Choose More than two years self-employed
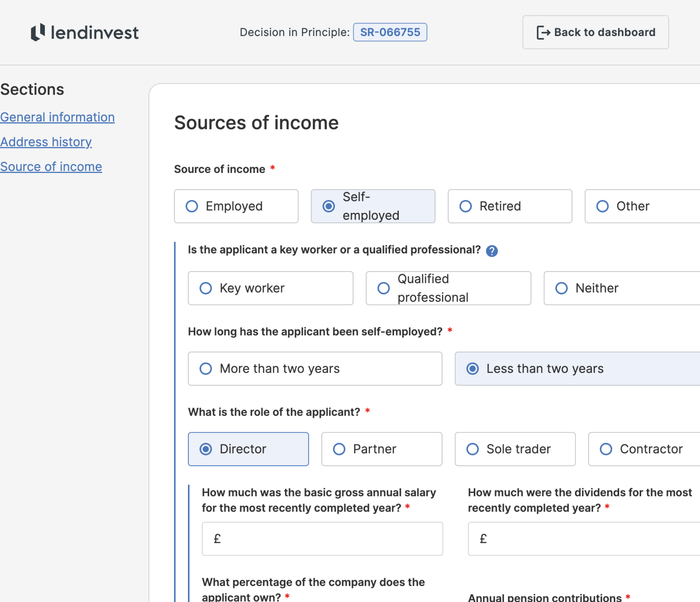This screenshot has width=700, height=602. pos(315,369)
